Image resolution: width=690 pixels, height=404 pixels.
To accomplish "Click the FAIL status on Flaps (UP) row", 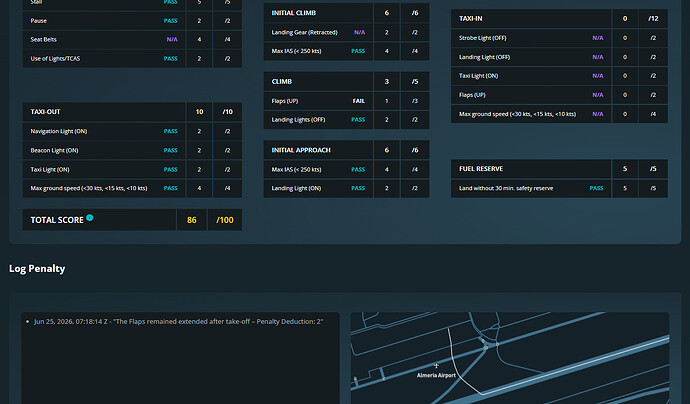I will click(x=359, y=101).
